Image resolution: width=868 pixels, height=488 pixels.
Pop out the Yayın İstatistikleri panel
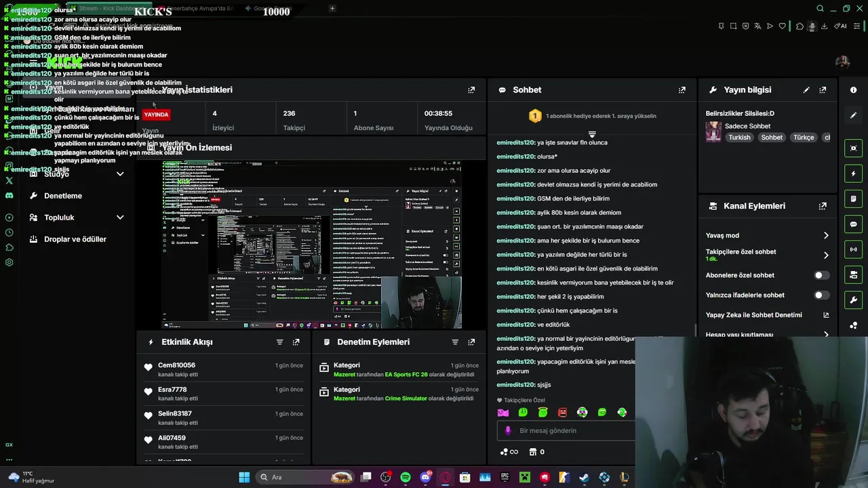coord(471,89)
